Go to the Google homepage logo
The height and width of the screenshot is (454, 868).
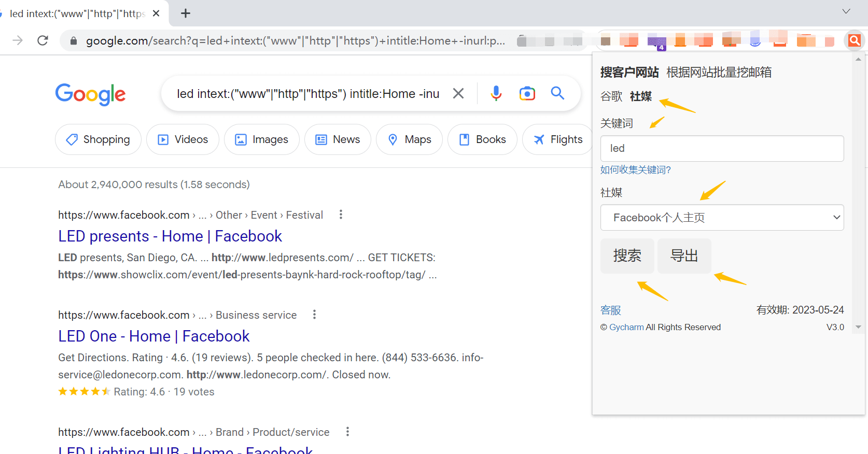pos(90,94)
